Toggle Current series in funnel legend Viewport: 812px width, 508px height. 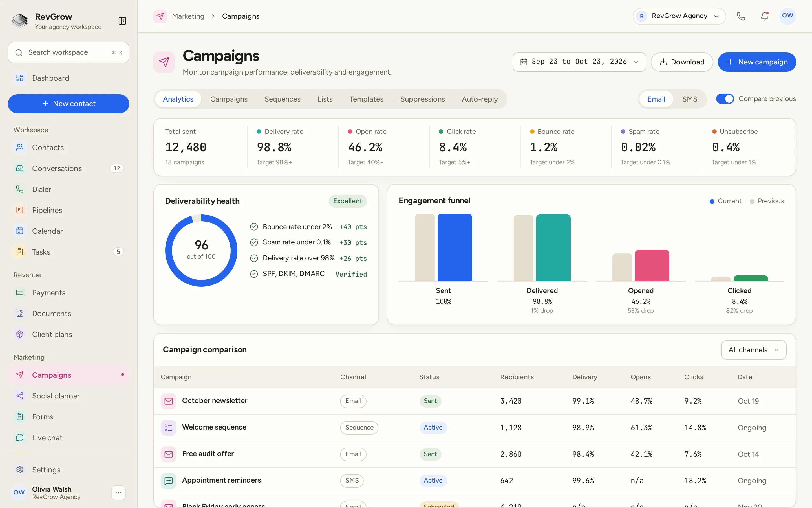[x=725, y=201]
